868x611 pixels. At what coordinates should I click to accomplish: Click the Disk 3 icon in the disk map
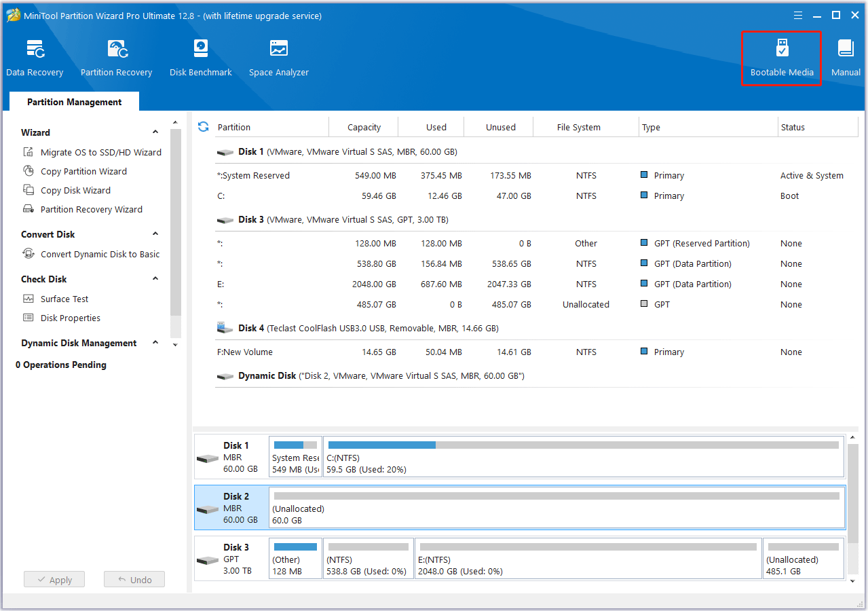(x=208, y=560)
